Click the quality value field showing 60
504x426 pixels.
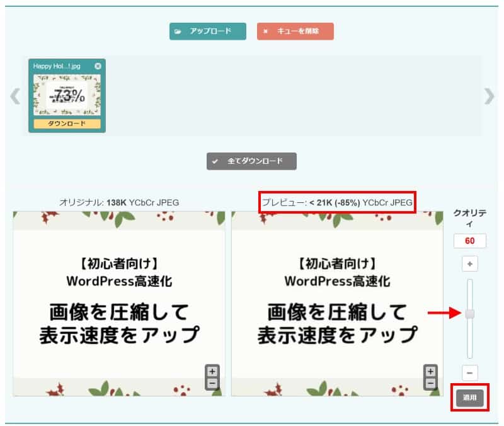[469, 241]
